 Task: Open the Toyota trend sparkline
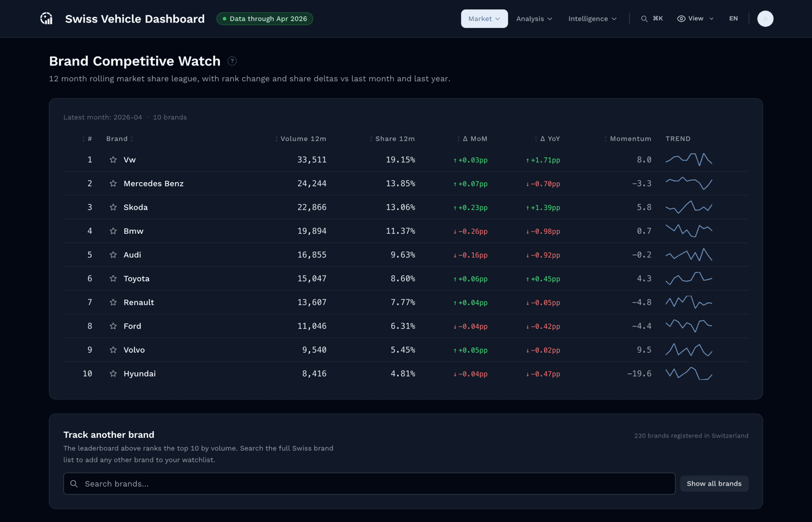[689, 278]
